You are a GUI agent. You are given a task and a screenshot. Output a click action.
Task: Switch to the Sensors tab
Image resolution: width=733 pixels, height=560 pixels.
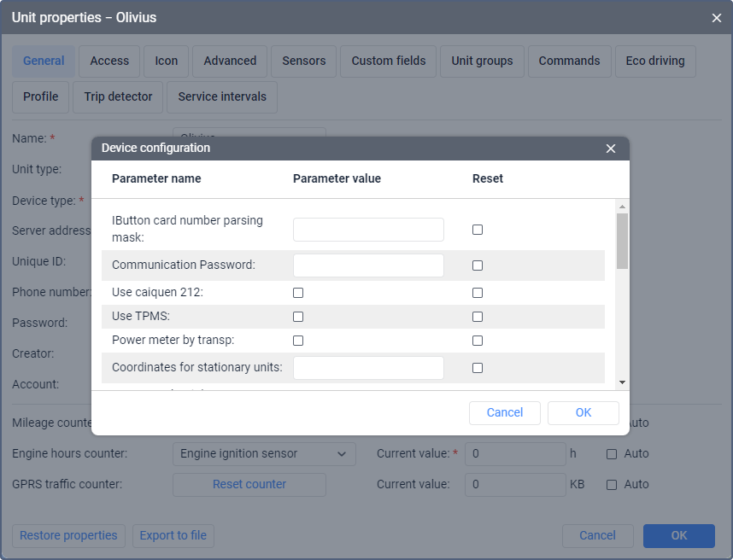point(303,61)
